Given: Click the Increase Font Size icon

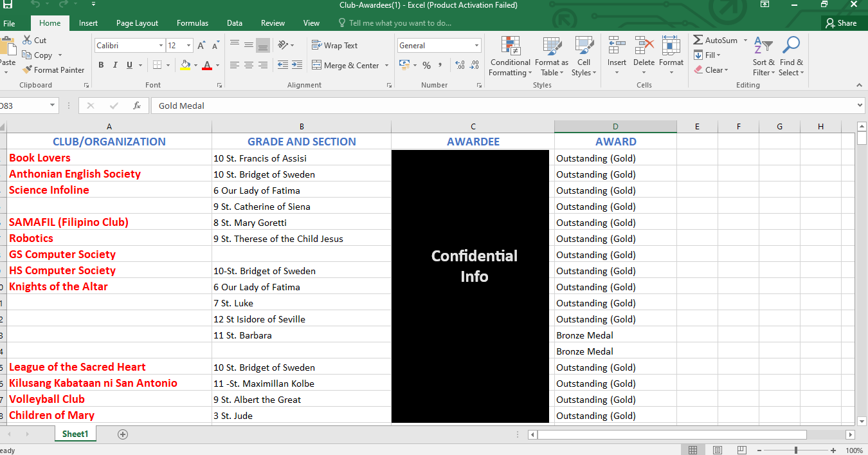Looking at the screenshot, I should tap(201, 46).
